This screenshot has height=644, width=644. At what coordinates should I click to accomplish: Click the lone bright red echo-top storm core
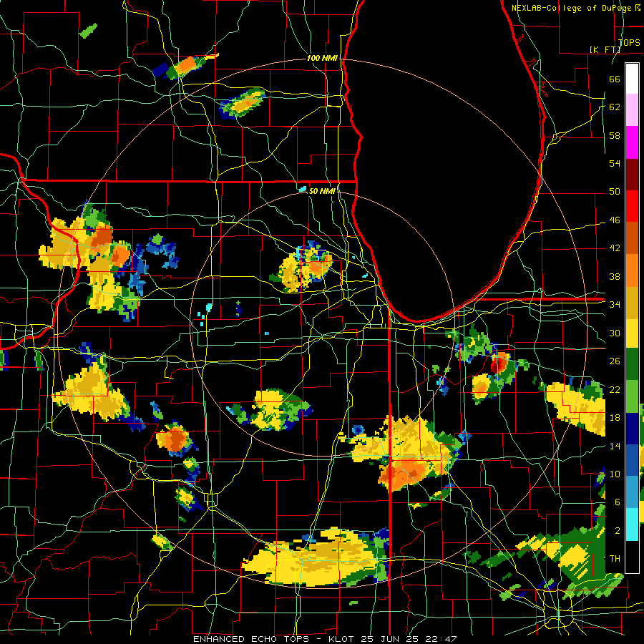pos(498,364)
